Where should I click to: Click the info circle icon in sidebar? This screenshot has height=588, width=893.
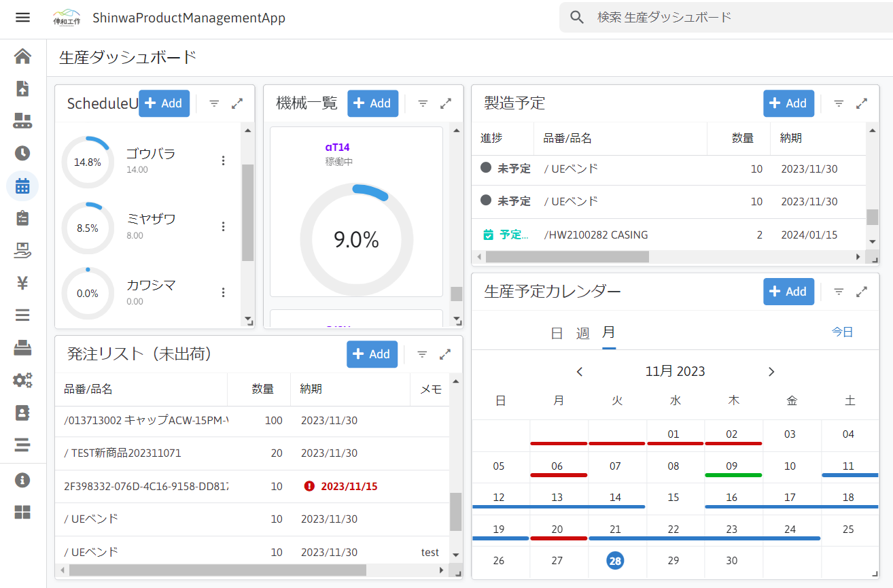tap(22, 480)
